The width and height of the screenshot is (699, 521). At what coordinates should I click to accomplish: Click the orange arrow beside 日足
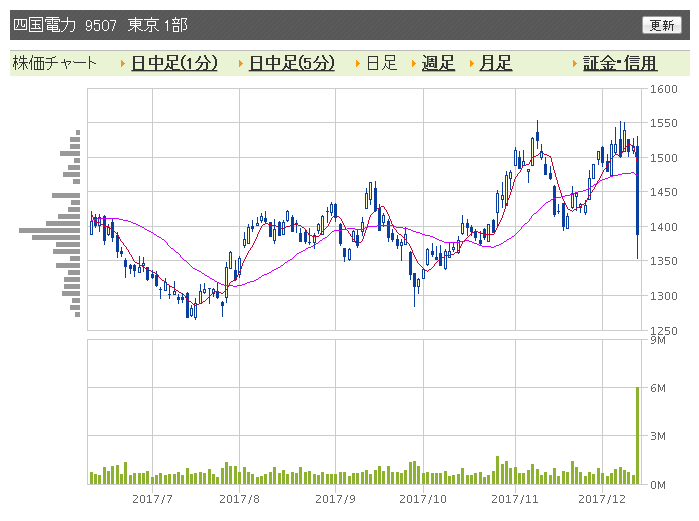tap(358, 64)
